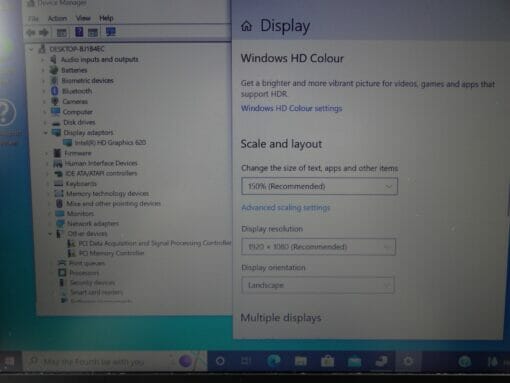Expand the Audio inputs and outputs node
Image resolution: width=510 pixels, height=383 pixels.
point(43,60)
